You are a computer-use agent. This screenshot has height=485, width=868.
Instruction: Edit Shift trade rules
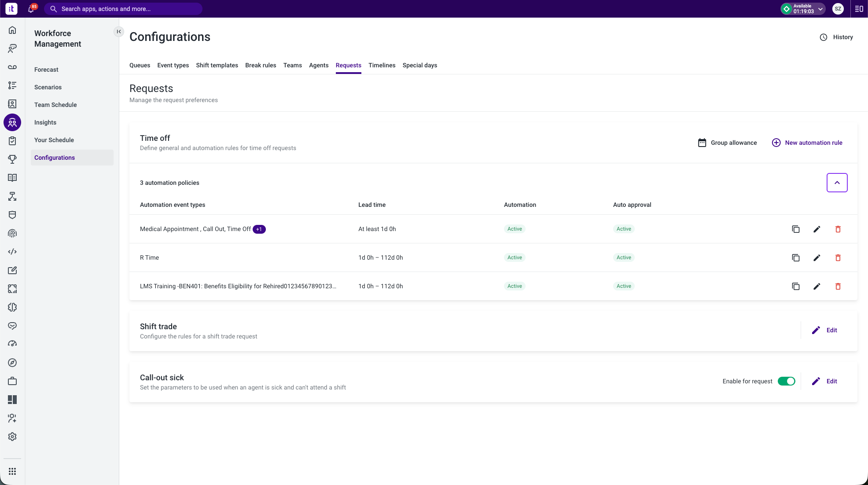(824, 330)
